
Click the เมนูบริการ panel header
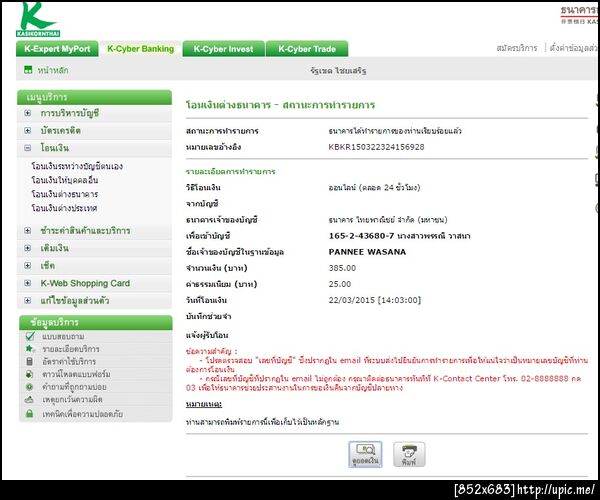tap(94, 97)
